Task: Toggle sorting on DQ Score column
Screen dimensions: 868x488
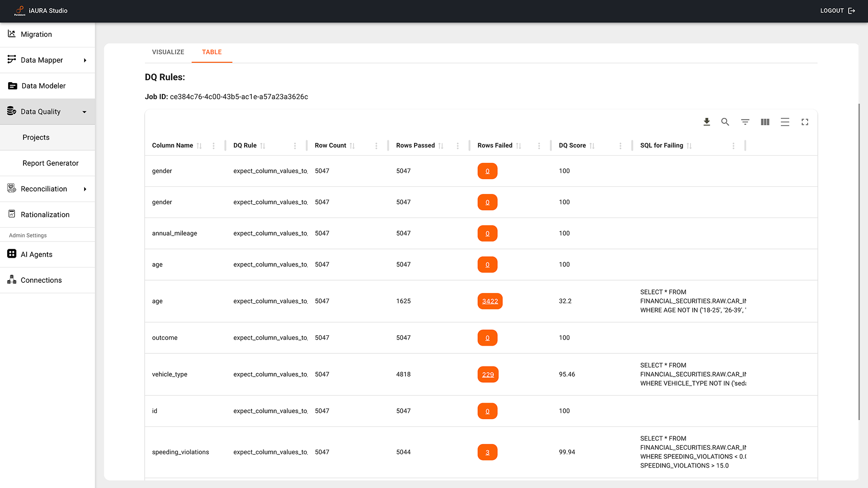Action: (592, 146)
